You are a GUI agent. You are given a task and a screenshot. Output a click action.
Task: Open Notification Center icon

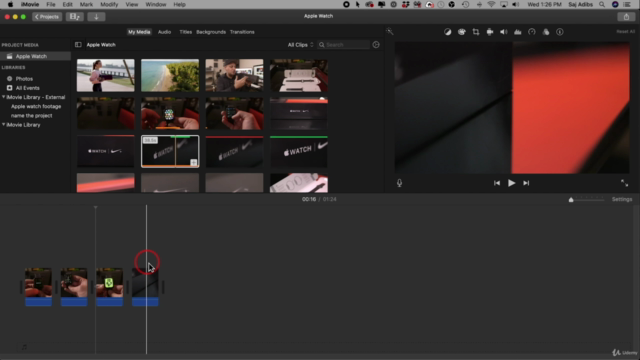click(x=627, y=4)
